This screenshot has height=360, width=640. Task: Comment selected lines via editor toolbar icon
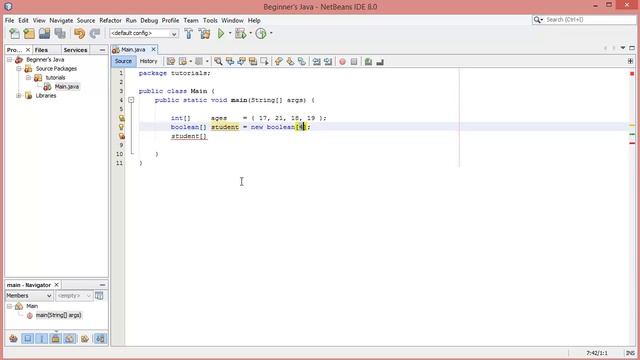coord(368,62)
